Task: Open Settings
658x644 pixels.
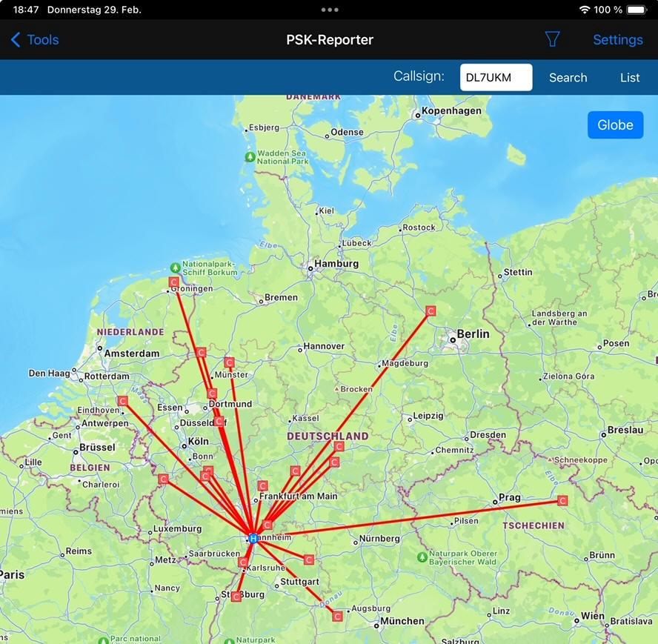Action: click(x=618, y=40)
